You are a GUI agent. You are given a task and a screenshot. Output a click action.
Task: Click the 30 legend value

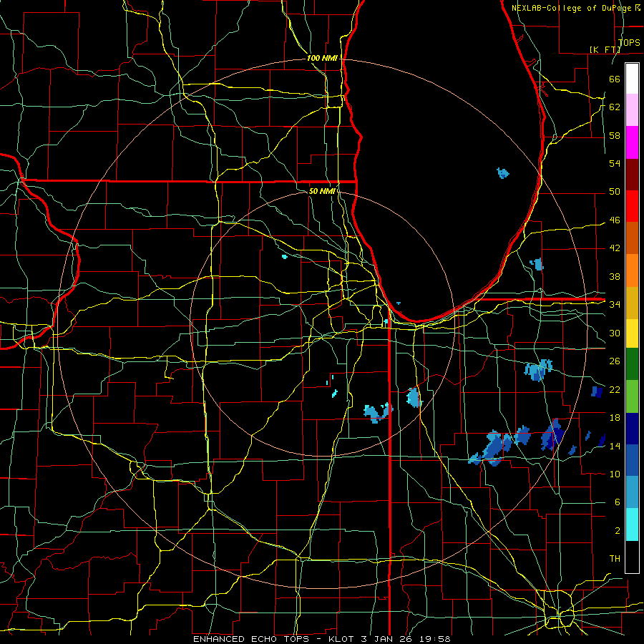tap(615, 333)
